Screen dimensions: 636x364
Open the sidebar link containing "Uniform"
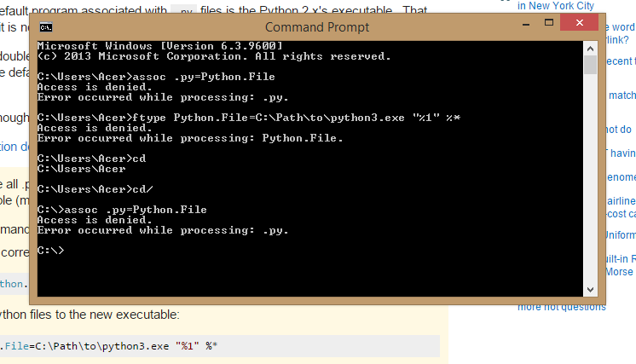pos(621,235)
